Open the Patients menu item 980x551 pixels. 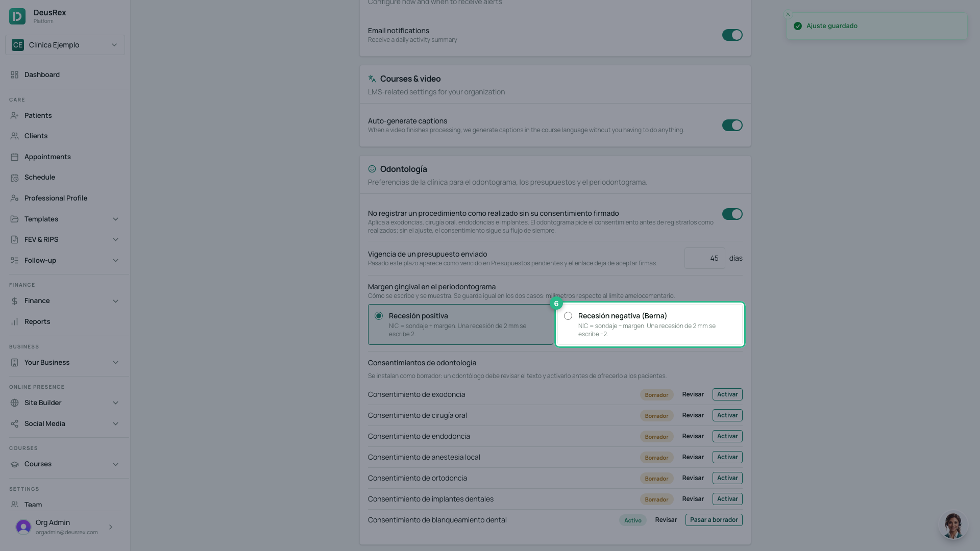click(65, 116)
